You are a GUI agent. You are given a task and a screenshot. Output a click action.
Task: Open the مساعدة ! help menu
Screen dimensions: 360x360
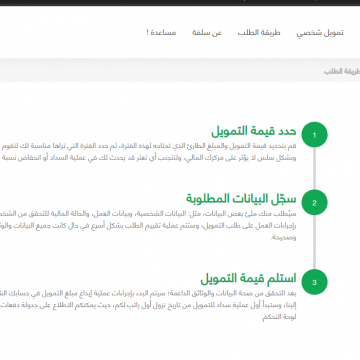161,33
